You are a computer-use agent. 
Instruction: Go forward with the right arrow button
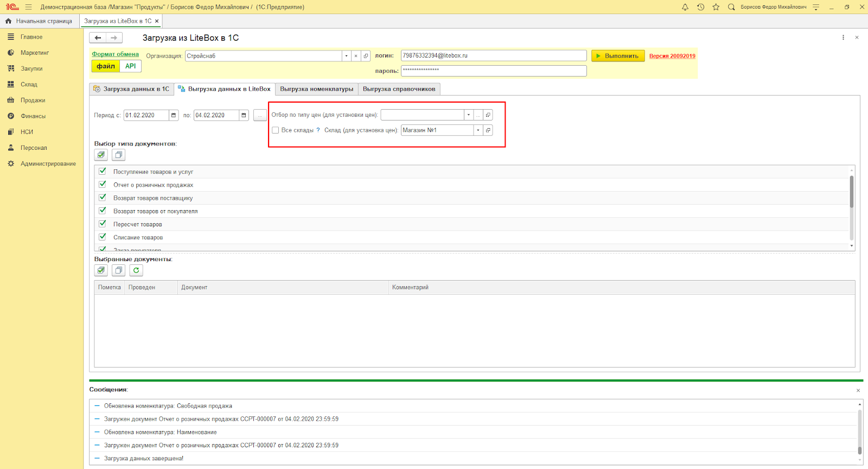114,37
